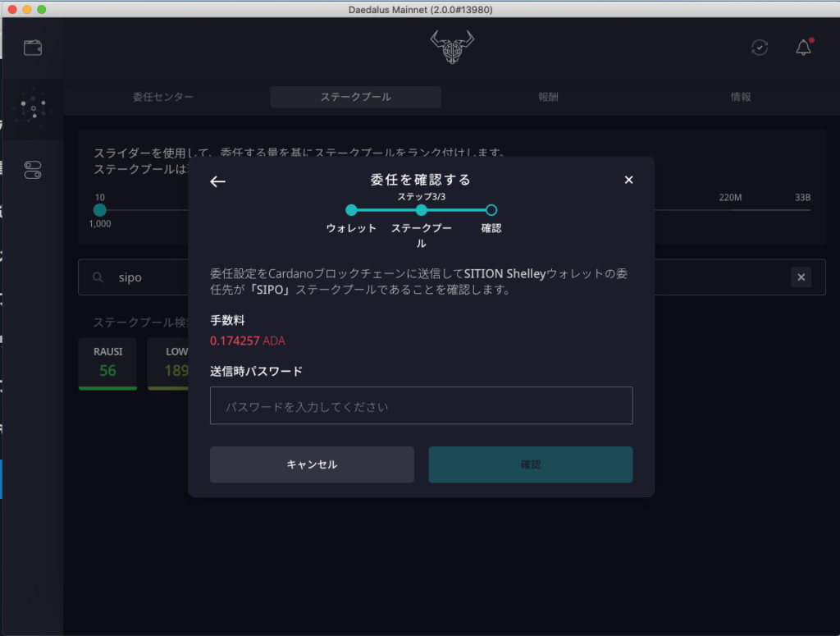
Task: Click the search magnifier icon
Action: coord(98,278)
